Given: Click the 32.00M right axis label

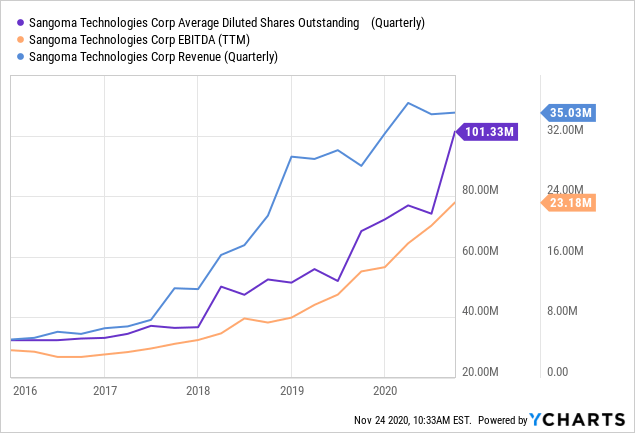Looking at the screenshot, I should (565, 130).
